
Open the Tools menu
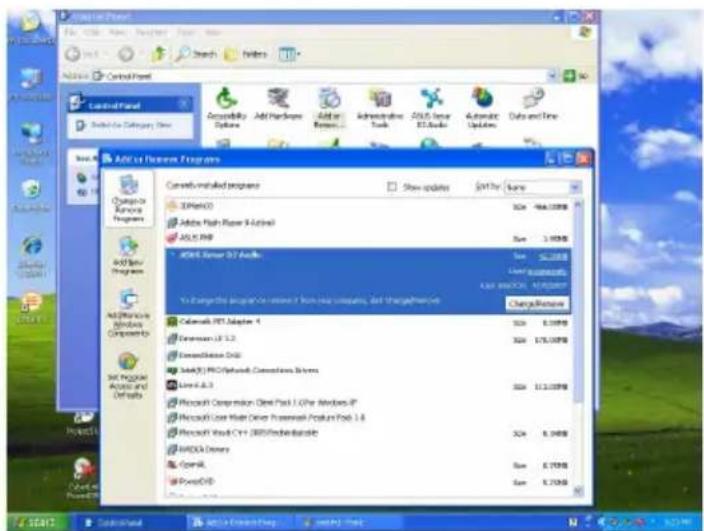tap(185, 32)
